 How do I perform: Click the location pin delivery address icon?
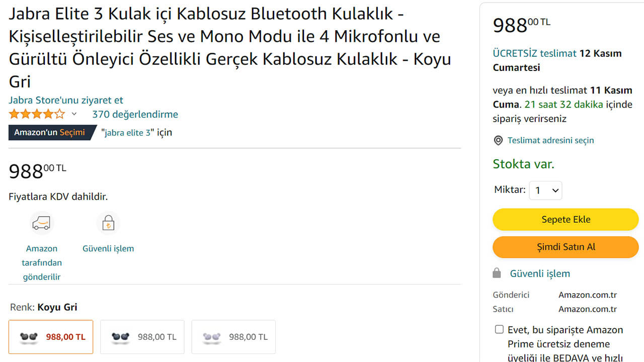[x=498, y=141]
